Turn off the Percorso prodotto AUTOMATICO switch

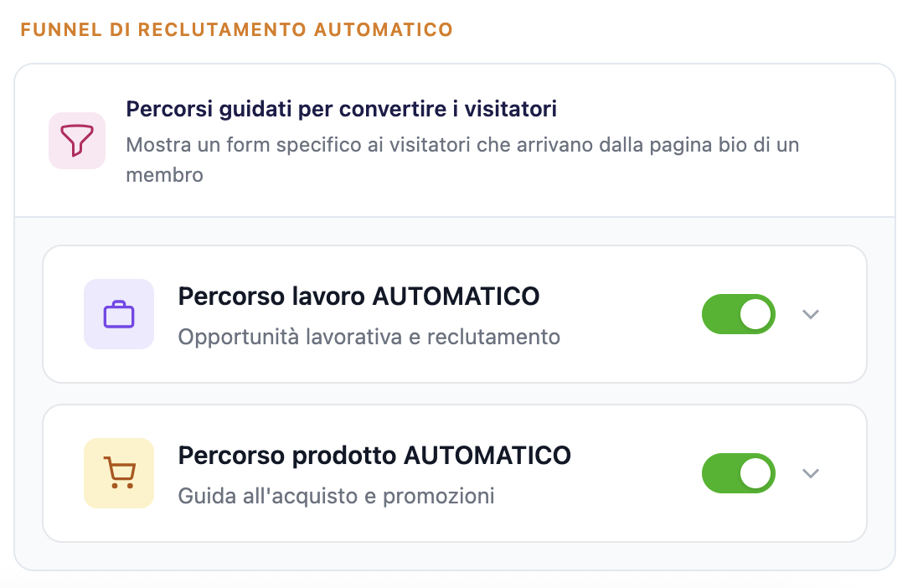[738, 473]
